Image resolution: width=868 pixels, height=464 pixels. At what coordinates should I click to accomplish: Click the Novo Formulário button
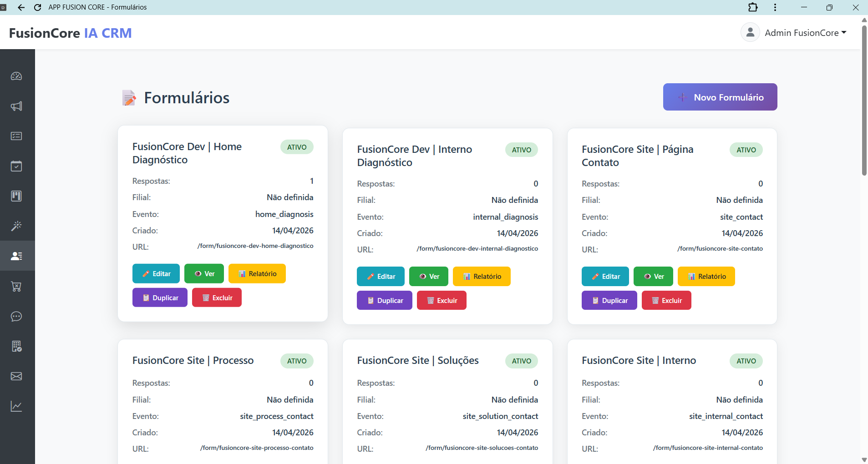pos(720,97)
